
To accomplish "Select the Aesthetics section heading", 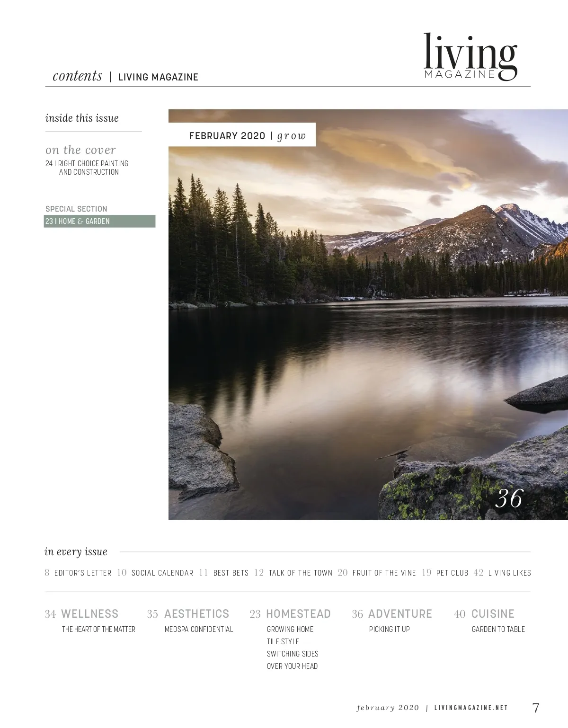I will point(188,614).
